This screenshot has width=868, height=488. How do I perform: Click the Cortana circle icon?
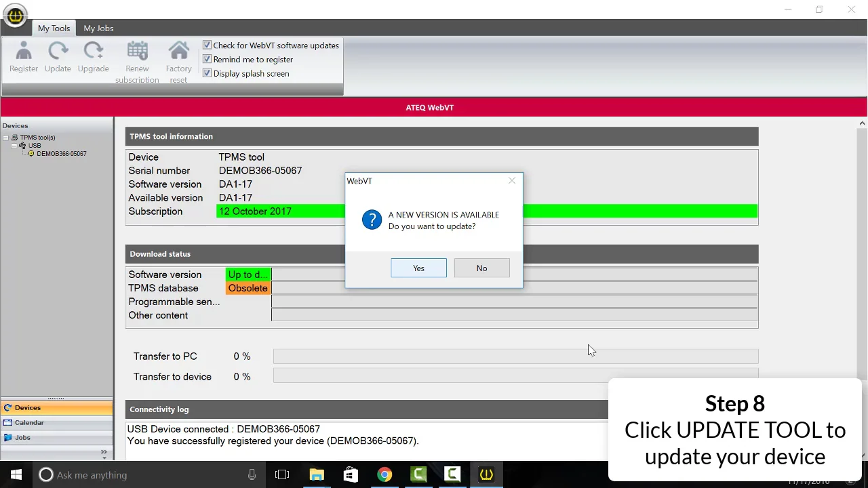pos(46,475)
